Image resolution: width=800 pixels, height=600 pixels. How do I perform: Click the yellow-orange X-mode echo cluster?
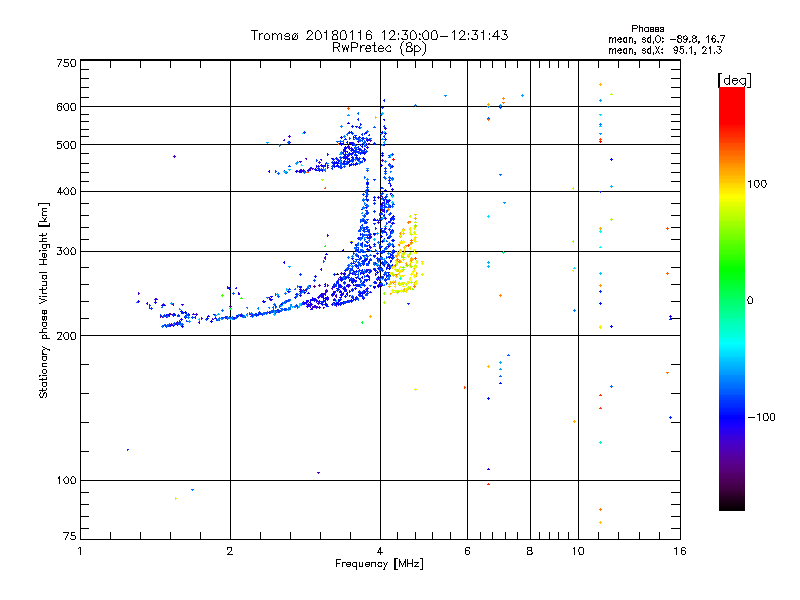(405, 255)
